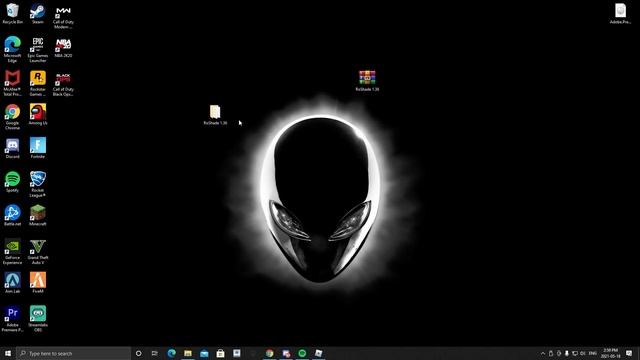Click the 'Type here to search' box
640x360 pixels.
[x=73, y=353]
